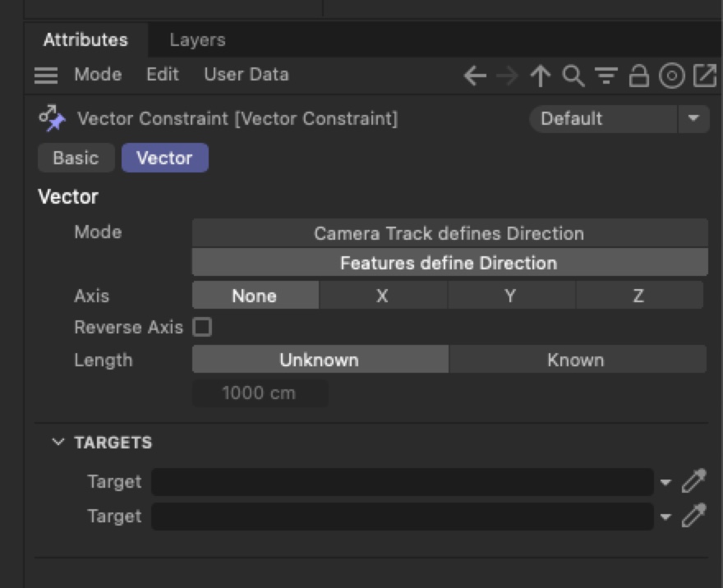Collapse the TARGETS section

pyautogui.click(x=58, y=442)
